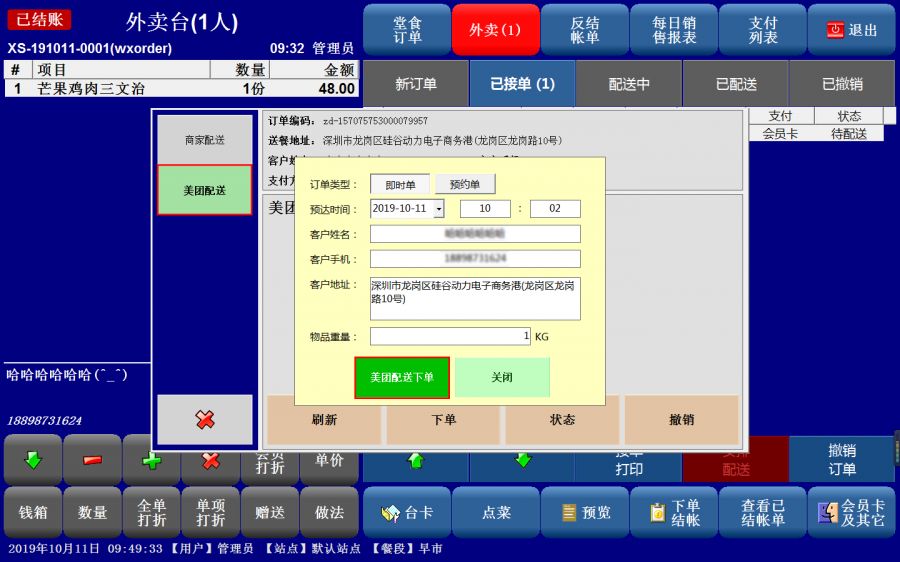Viewport: 900px width, 562px height.
Task: Switch to 外卖(1) tab
Action: pos(496,30)
